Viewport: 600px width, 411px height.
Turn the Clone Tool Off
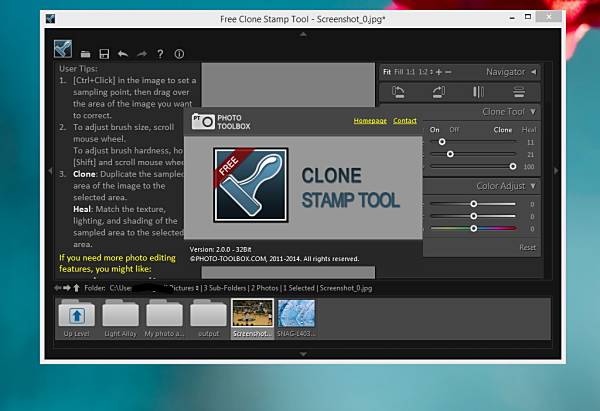(x=454, y=130)
